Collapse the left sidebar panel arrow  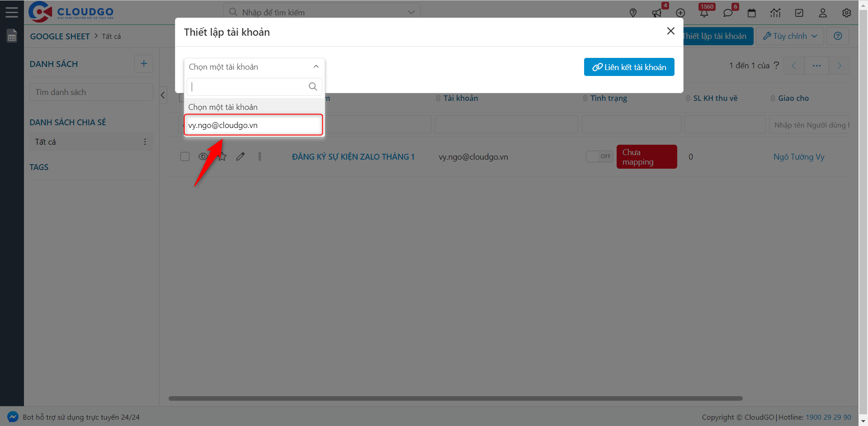(x=163, y=95)
